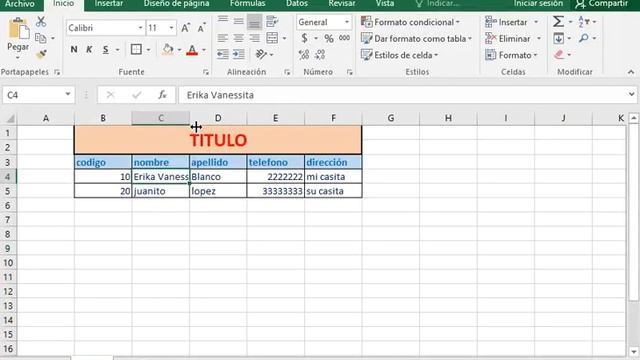This screenshot has height=360, width=640.
Task: Click the Cut scissors icon
Action: click(41, 22)
